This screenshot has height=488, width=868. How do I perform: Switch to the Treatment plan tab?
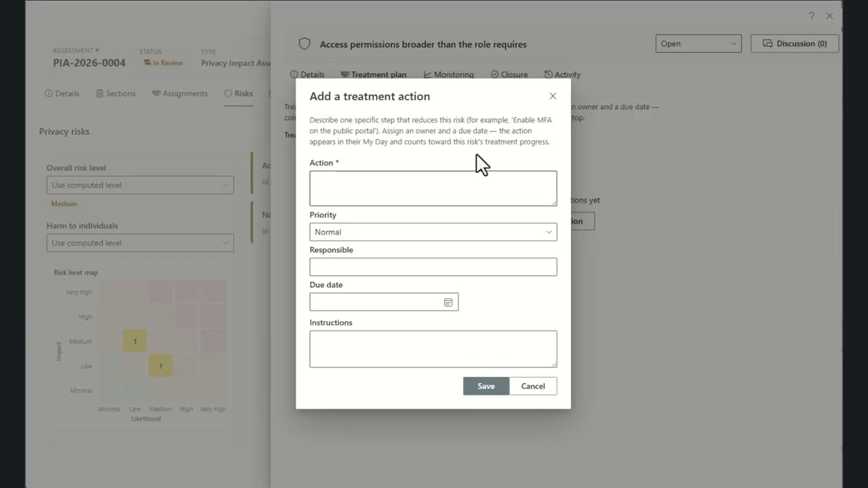click(374, 75)
